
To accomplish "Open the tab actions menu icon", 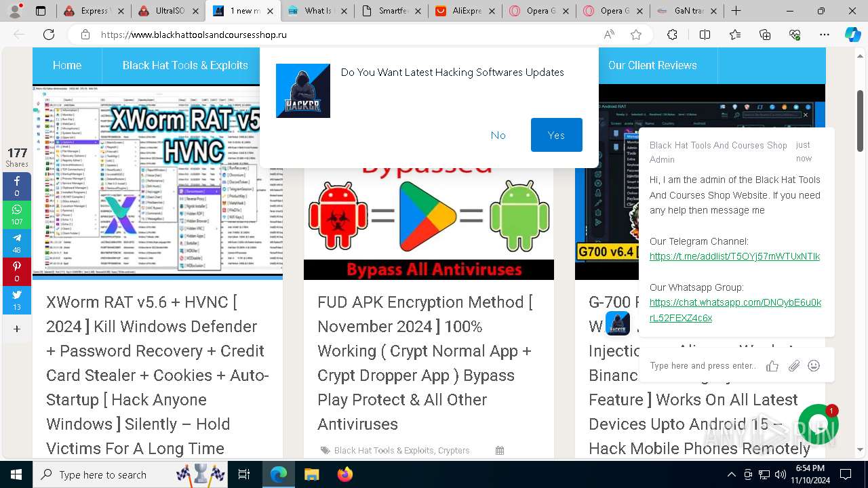I will click(x=41, y=11).
